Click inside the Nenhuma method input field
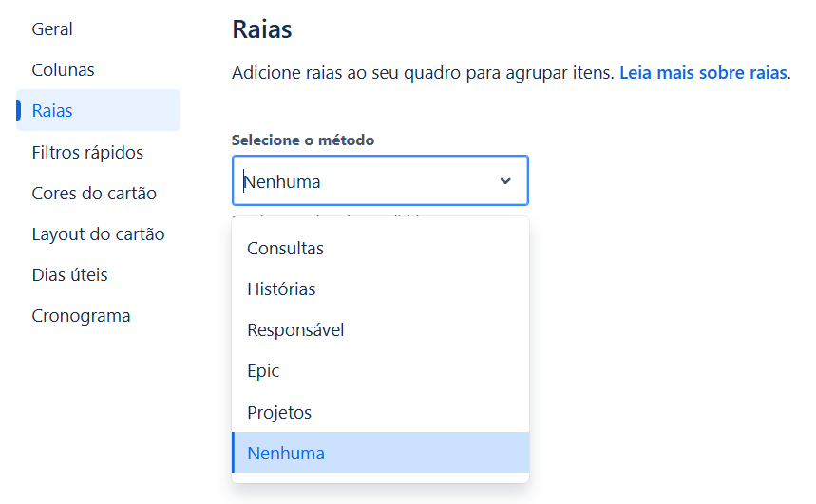Image resolution: width=816 pixels, height=504 pixels. [380, 180]
